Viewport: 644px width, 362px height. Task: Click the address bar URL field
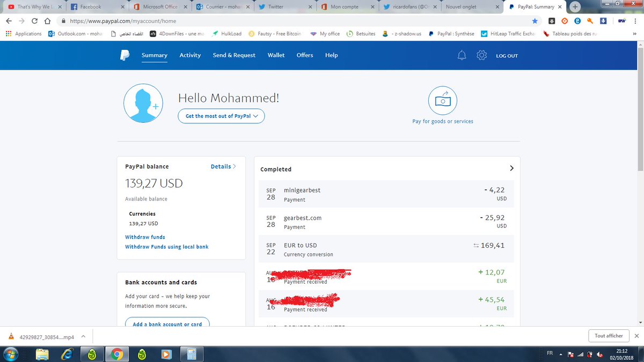295,21
